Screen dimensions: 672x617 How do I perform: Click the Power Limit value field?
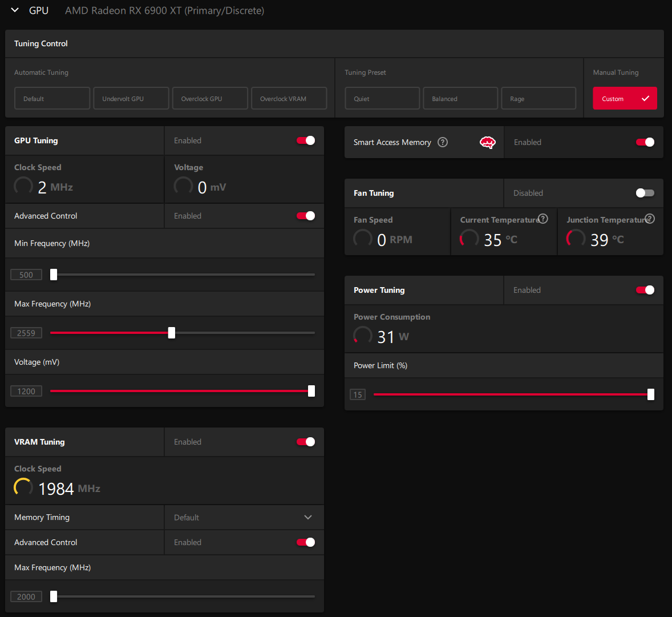coord(358,394)
